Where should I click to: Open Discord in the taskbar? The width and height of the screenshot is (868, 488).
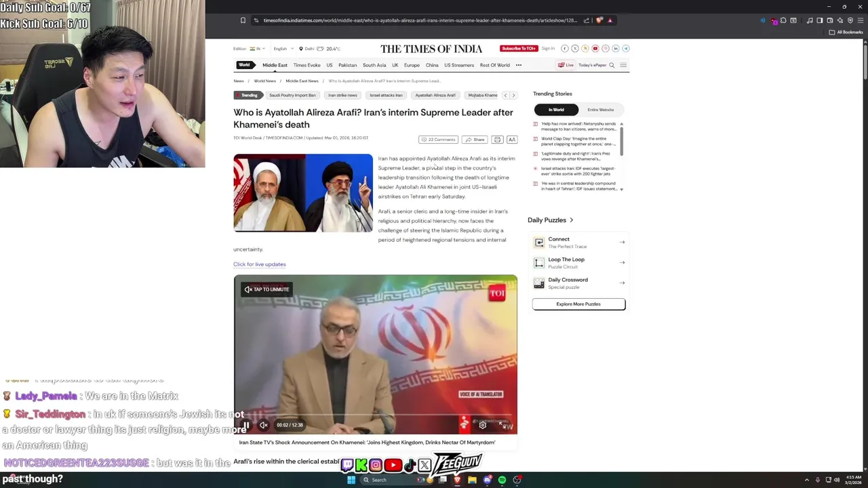487,480
